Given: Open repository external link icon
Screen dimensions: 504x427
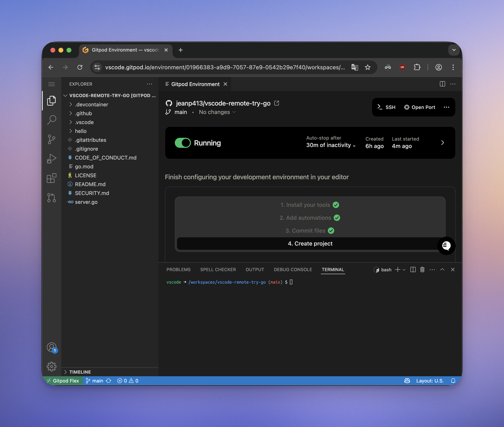Looking at the screenshot, I should click(276, 103).
